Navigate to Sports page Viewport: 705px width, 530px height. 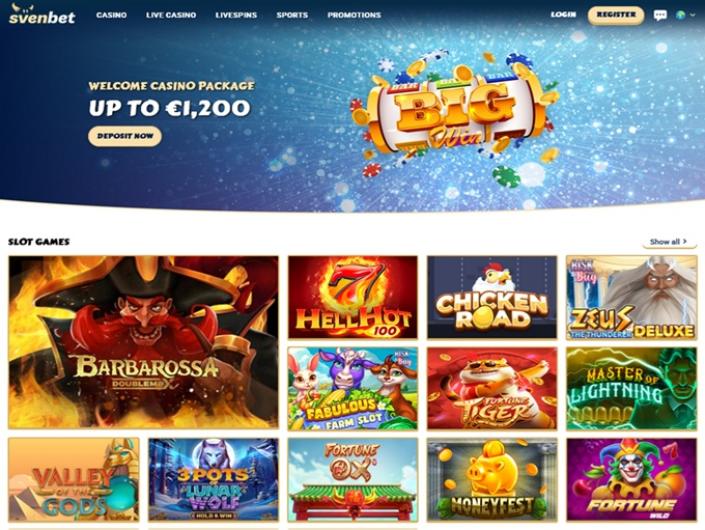(x=292, y=15)
